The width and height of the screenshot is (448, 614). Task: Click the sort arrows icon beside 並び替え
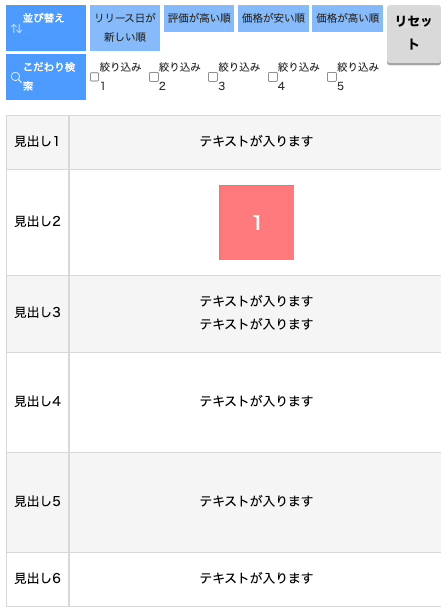pos(16,29)
